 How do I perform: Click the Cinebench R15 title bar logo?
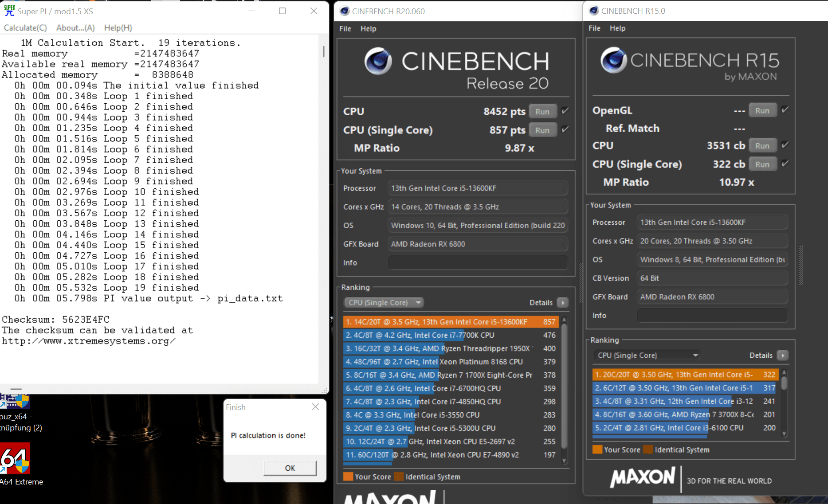[x=594, y=11]
